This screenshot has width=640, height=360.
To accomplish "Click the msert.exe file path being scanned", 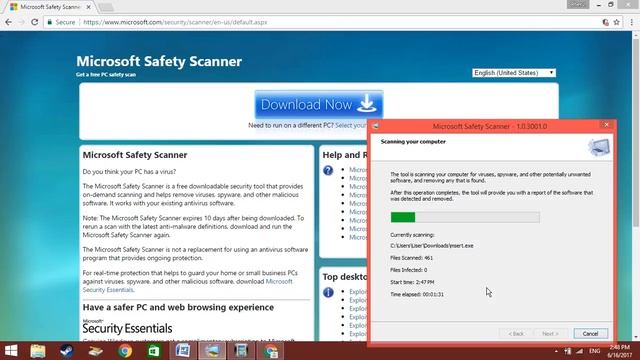I will [432, 246].
